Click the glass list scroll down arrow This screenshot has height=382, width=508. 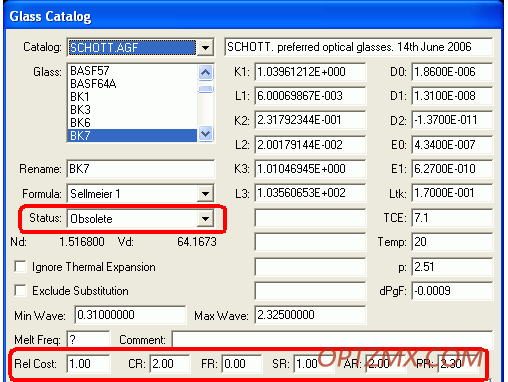pyautogui.click(x=205, y=134)
